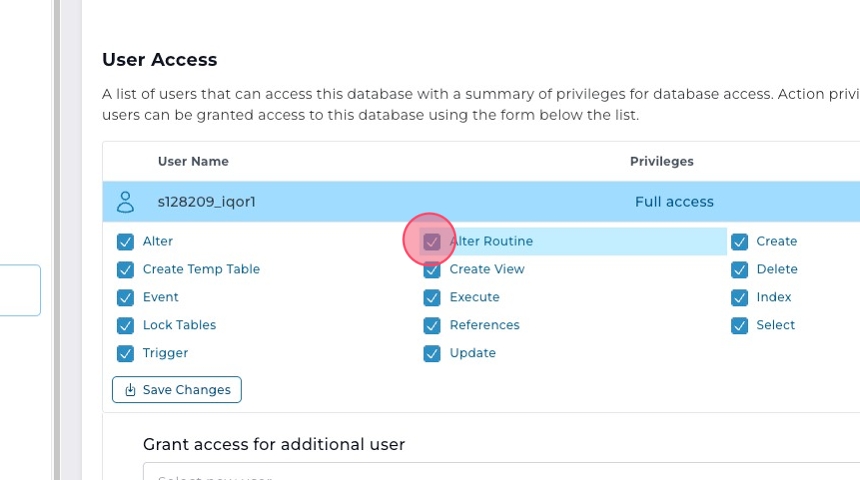Image resolution: width=860 pixels, height=480 pixels.
Task: Disable the Lock Tables checkbox
Action: pos(125,326)
